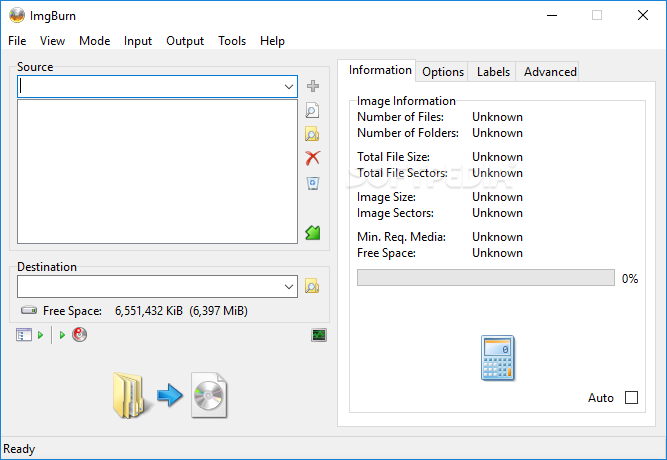The image size is (667, 460).
Task: Browse for a source folder icon
Action: pyautogui.click(x=312, y=134)
